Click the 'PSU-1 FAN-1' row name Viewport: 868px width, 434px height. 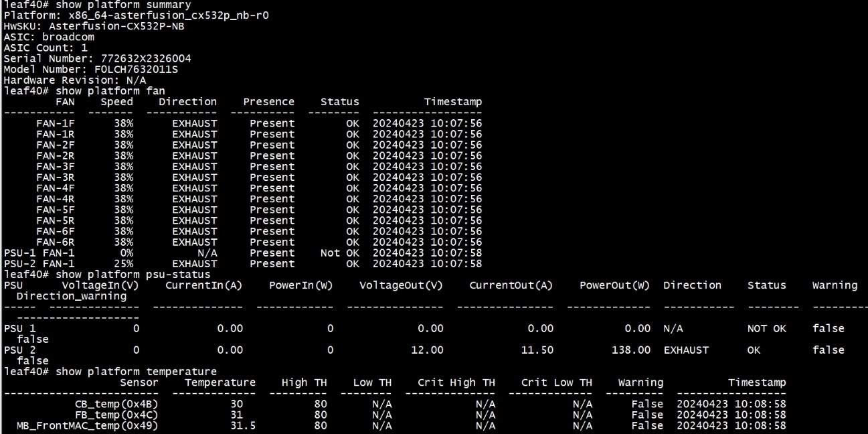pos(39,253)
